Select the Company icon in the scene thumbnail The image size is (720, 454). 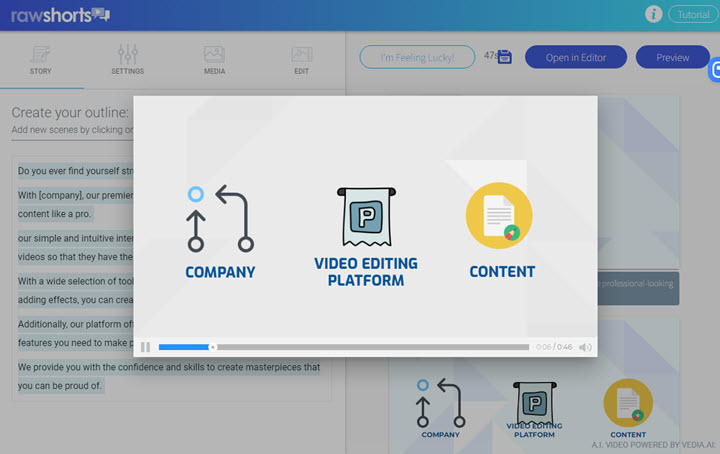pos(440,403)
